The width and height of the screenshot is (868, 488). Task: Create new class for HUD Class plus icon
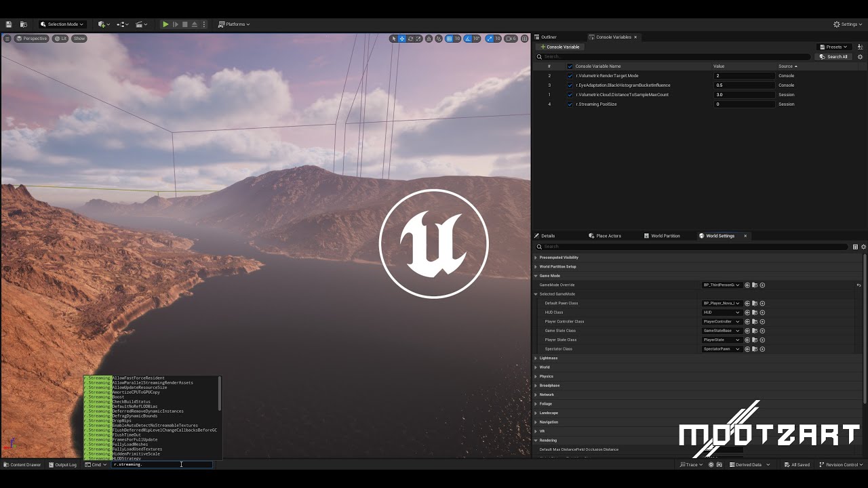pyautogui.click(x=762, y=312)
